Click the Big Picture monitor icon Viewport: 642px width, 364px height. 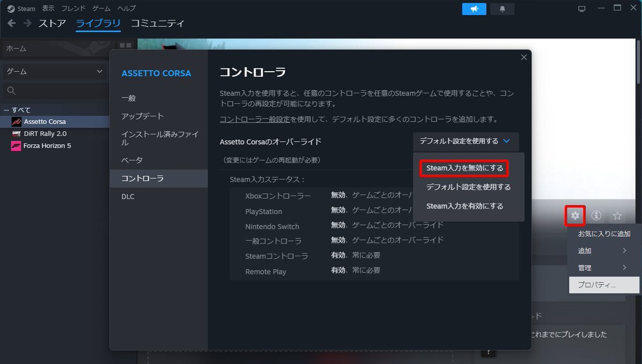tap(582, 9)
